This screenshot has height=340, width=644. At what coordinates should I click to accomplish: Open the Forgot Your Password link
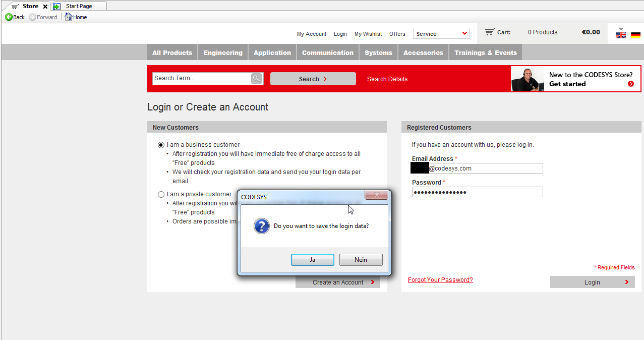click(x=440, y=280)
